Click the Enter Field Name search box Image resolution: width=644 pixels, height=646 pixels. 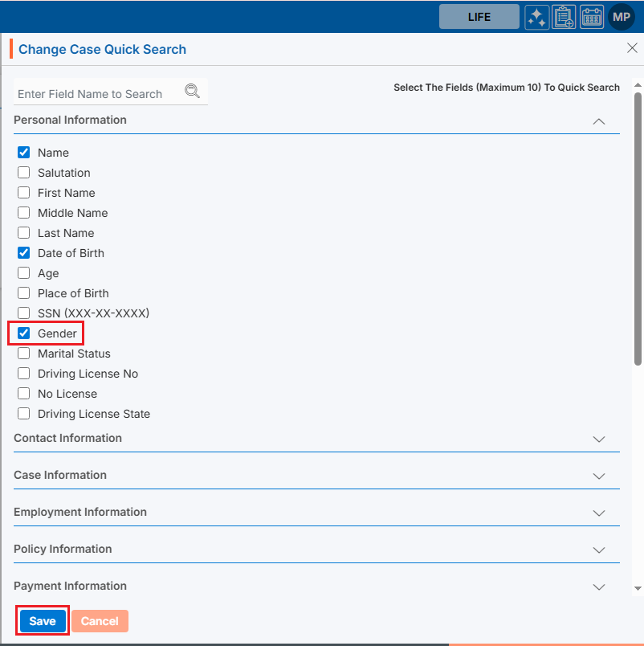(98, 94)
